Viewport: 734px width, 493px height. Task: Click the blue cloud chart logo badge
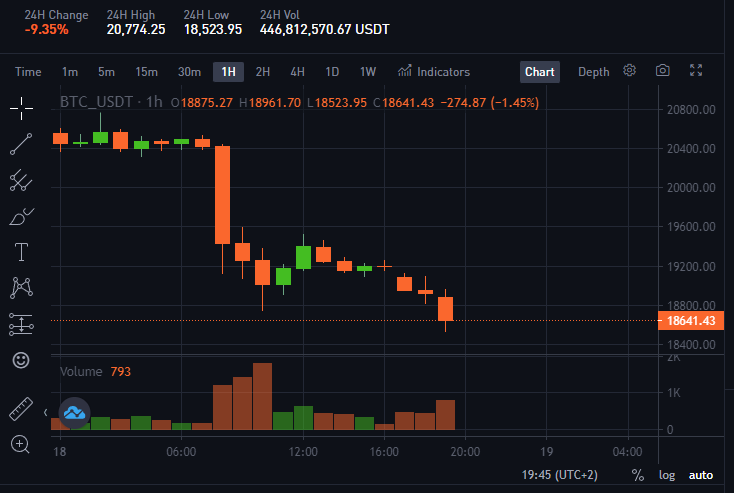(x=74, y=413)
